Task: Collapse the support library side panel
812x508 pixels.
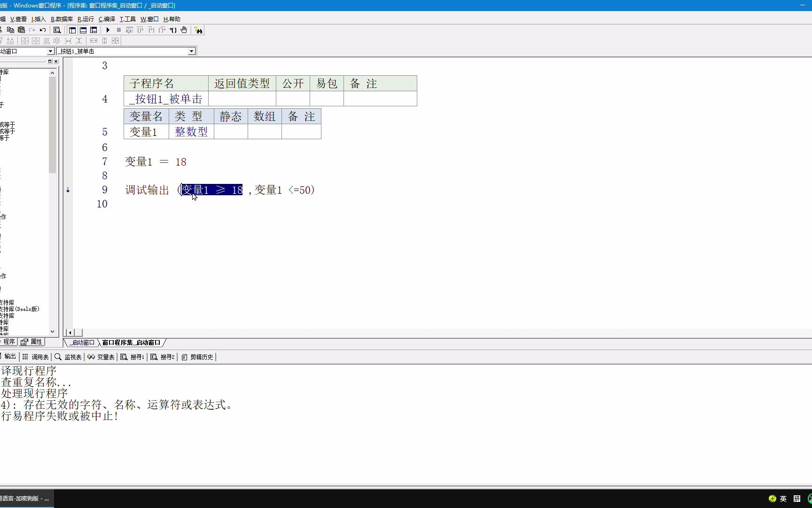Action: tap(56, 61)
